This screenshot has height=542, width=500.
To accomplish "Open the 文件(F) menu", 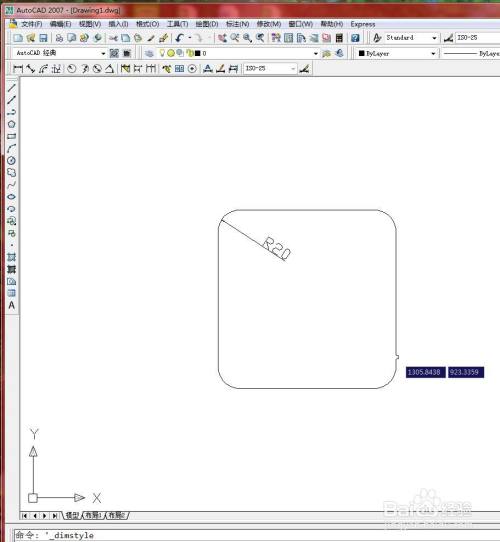I will [x=31, y=24].
